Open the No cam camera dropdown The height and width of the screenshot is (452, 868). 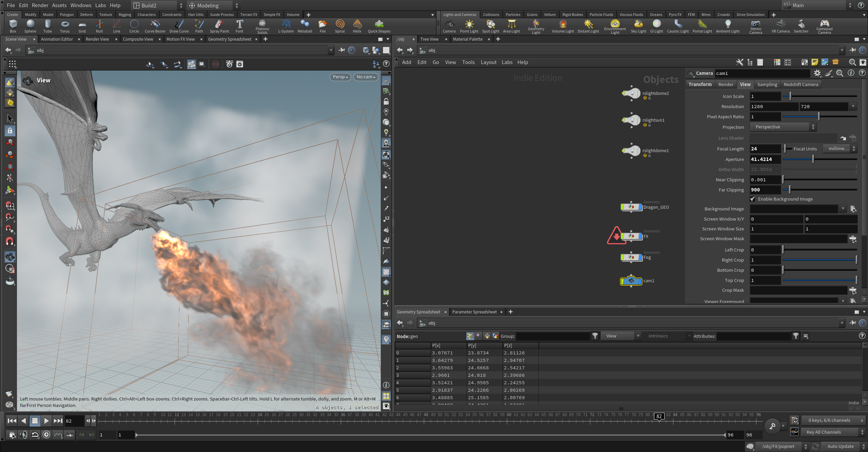coord(366,77)
